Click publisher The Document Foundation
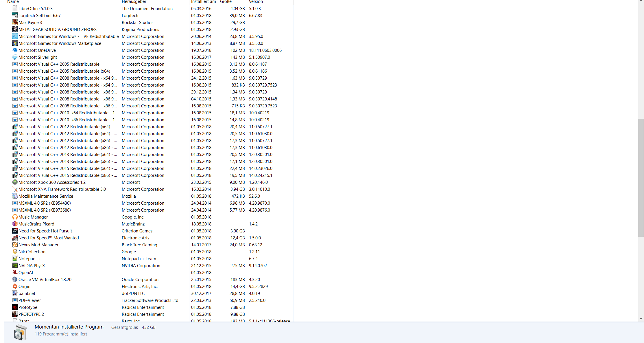Screen dimensions: 644x343 [147, 8]
